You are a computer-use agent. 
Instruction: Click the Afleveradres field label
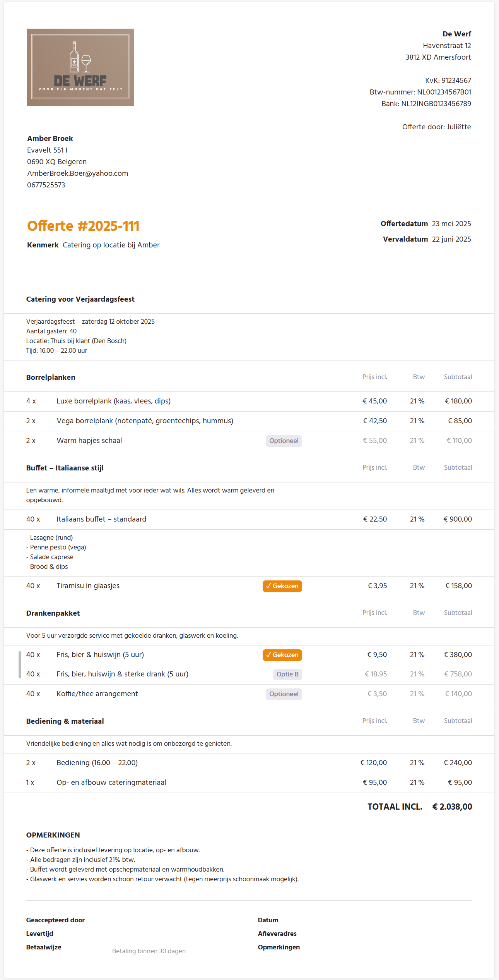coord(277,934)
